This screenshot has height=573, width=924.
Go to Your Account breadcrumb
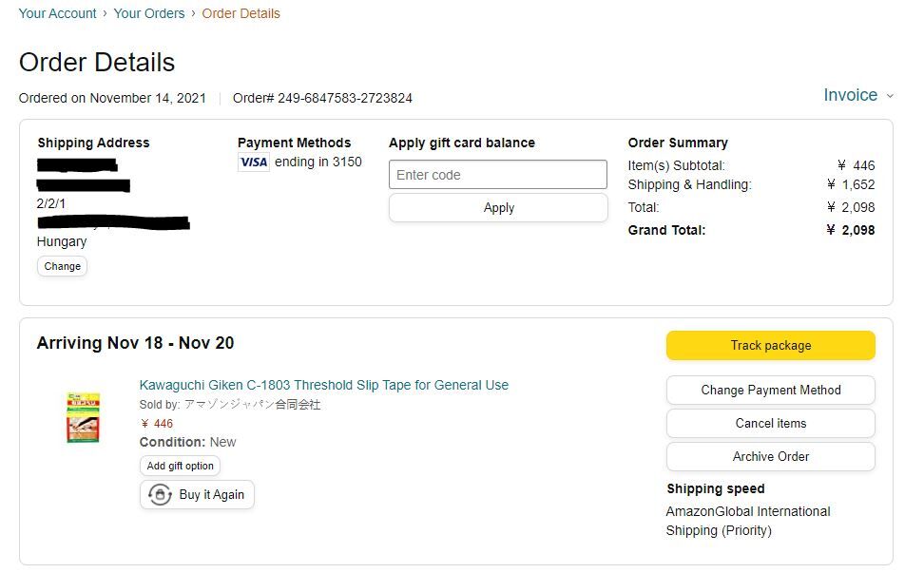[57, 13]
